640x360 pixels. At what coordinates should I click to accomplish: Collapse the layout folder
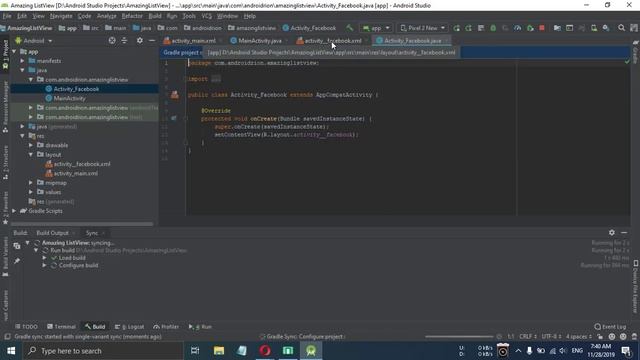31,155
